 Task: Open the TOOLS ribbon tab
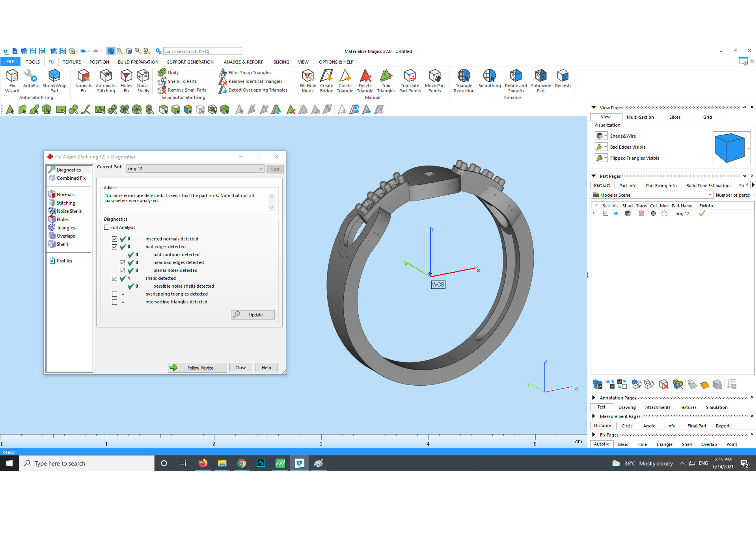tap(33, 62)
